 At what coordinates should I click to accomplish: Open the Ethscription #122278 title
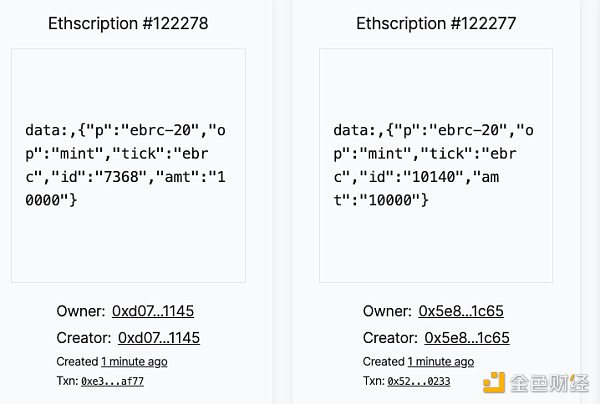click(128, 23)
